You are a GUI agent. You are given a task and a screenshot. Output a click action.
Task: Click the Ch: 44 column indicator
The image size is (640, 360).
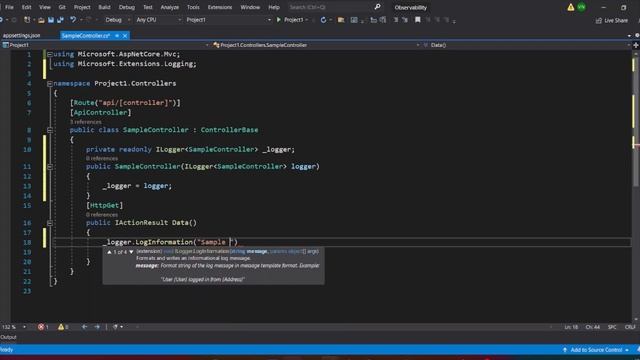(592, 327)
